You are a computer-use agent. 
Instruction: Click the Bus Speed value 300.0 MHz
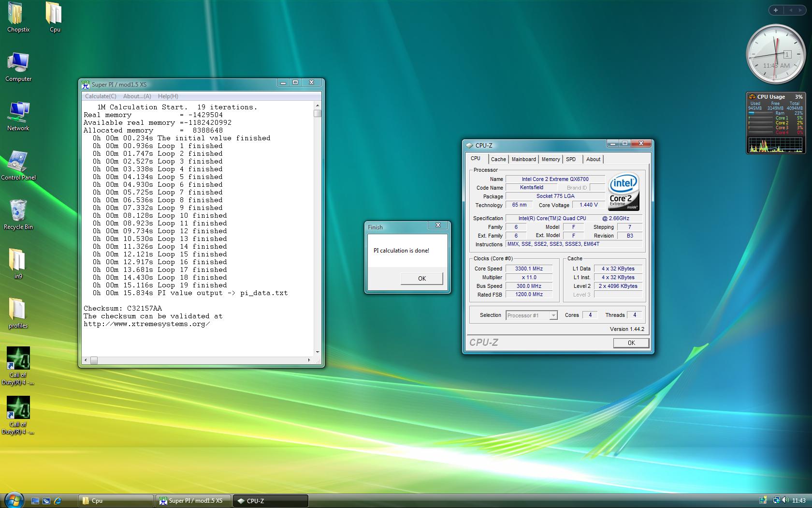pos(529,286)
